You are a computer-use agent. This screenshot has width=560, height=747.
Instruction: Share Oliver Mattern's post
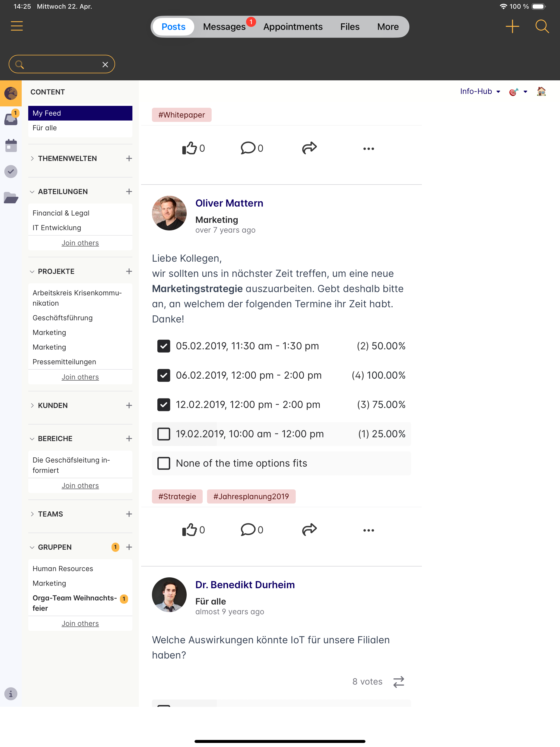[x=309, y=530]
